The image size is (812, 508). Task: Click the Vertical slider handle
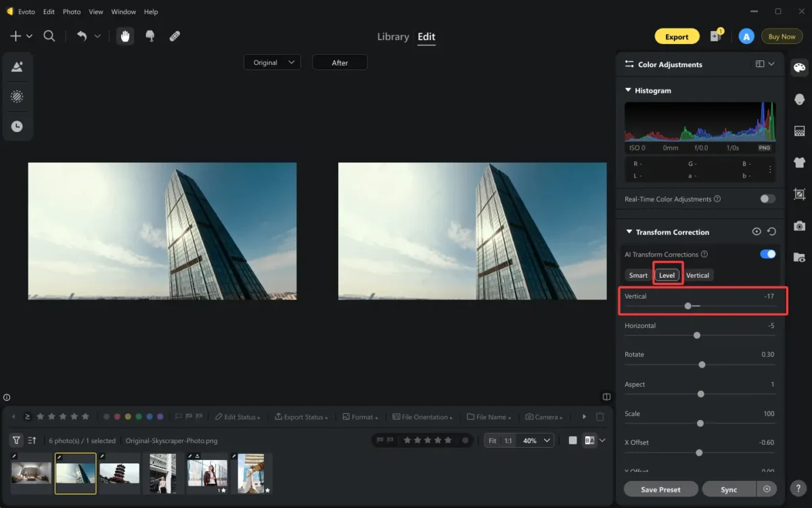pos(687,306)
